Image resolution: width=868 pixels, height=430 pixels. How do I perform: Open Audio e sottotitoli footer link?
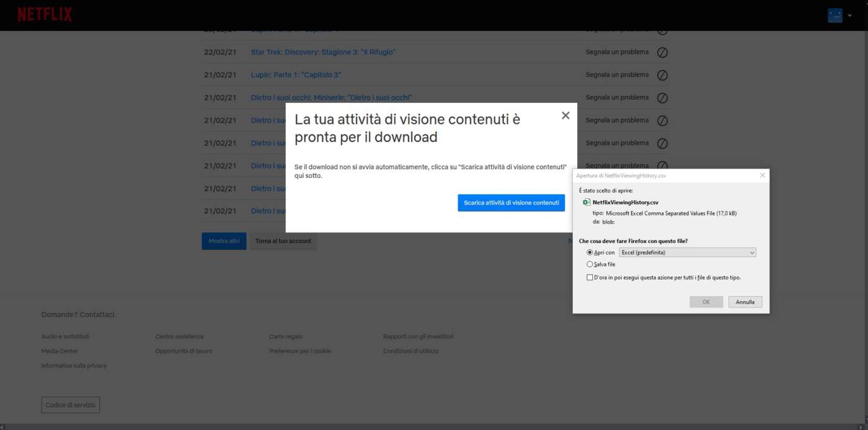pyautogui.click(x=65, y=336)
